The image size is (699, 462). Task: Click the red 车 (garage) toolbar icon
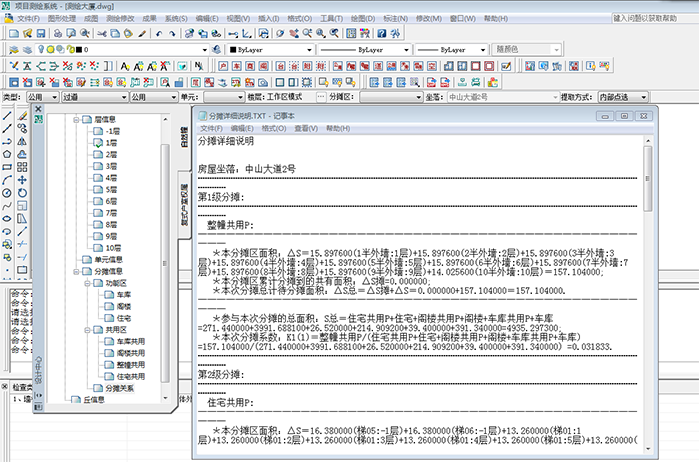coord(237,66)
